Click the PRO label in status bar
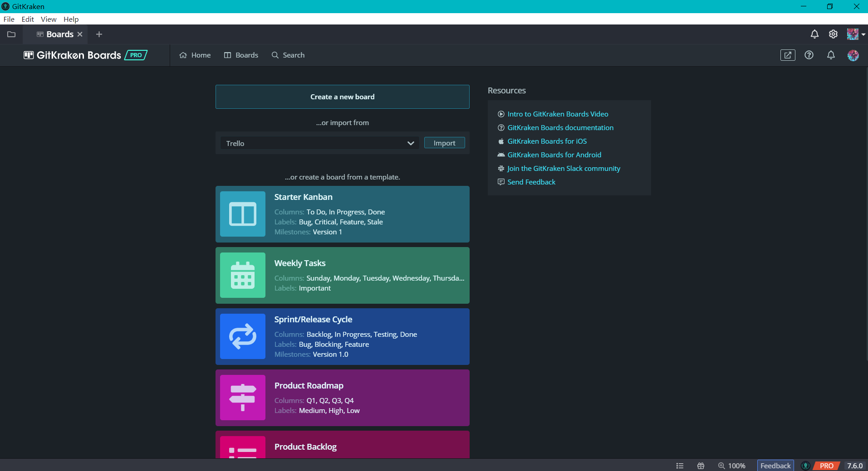868x471 pixels. pos(826,466)
